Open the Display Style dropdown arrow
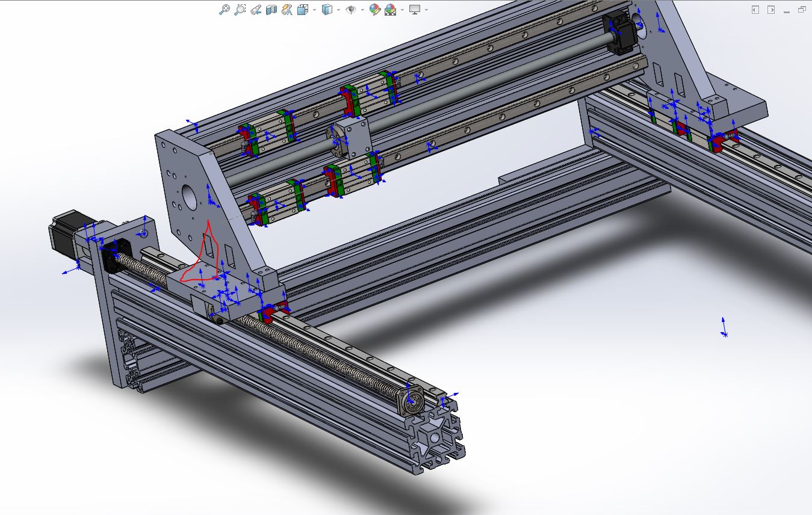 (x=338, y=10)
